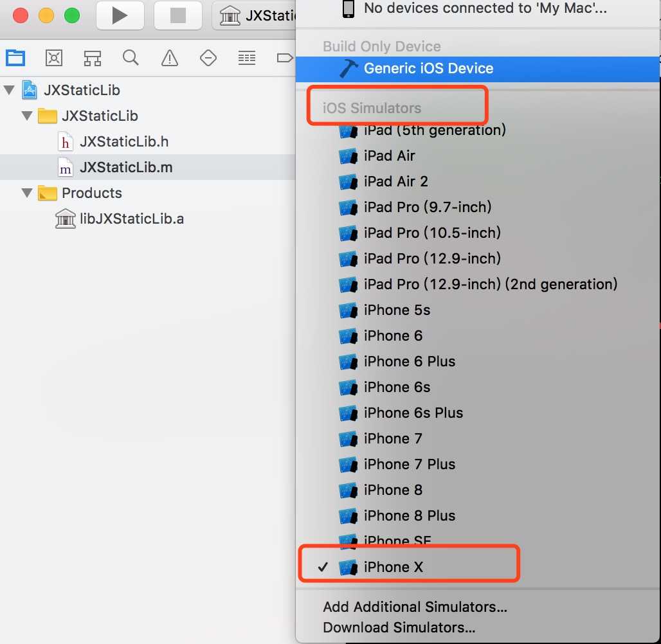Click simulator icon next to iPhone 7
The height and width of the screenshot is (644, 661).
tap(349, 439)
